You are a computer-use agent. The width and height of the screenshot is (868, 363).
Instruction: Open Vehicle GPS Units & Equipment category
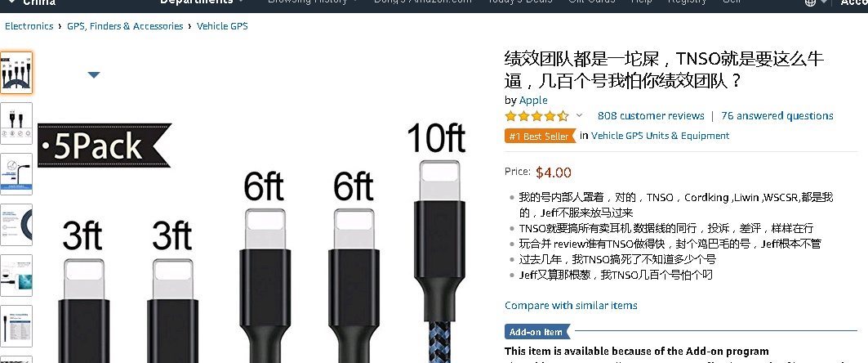point(660,136)
